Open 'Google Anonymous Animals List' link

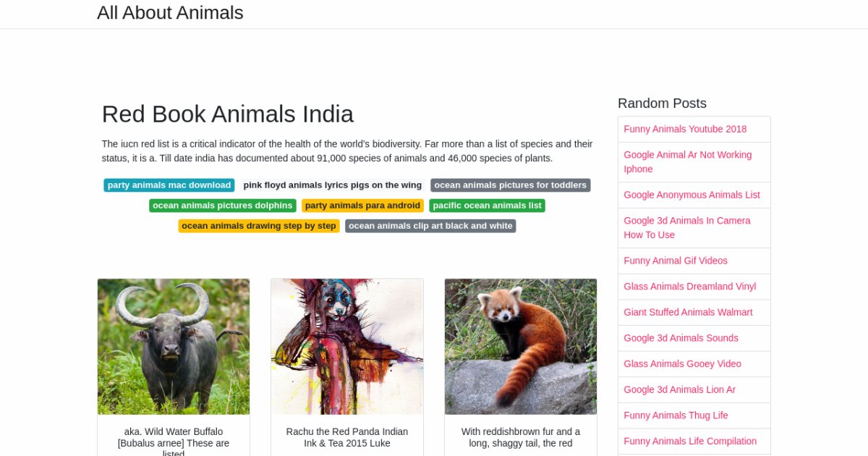692,195
